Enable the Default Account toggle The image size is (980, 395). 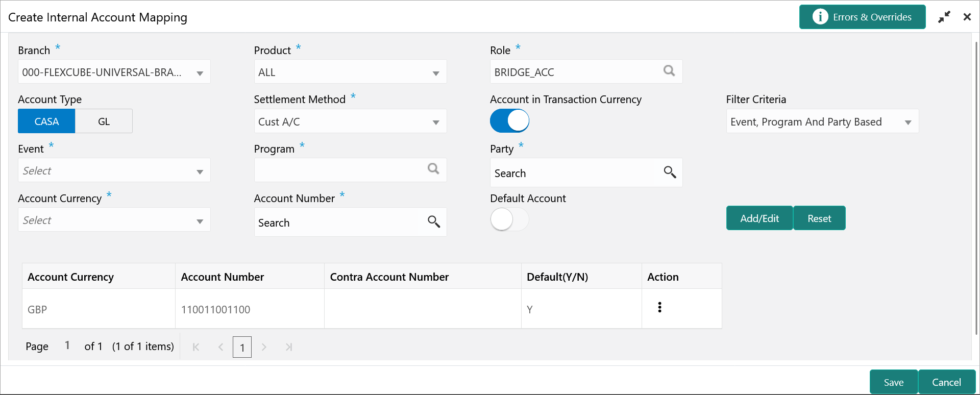pos(509,219)
